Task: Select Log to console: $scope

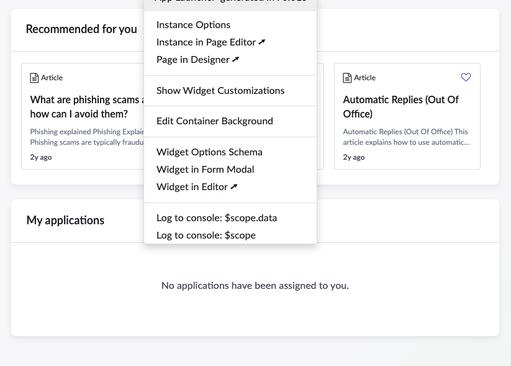Action: (206, 235)
